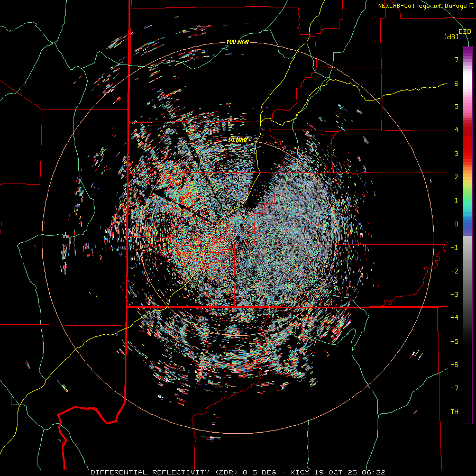Click the 6 value on color scale
The height and width of the screenshot is (476, 476).
[456, 83]
